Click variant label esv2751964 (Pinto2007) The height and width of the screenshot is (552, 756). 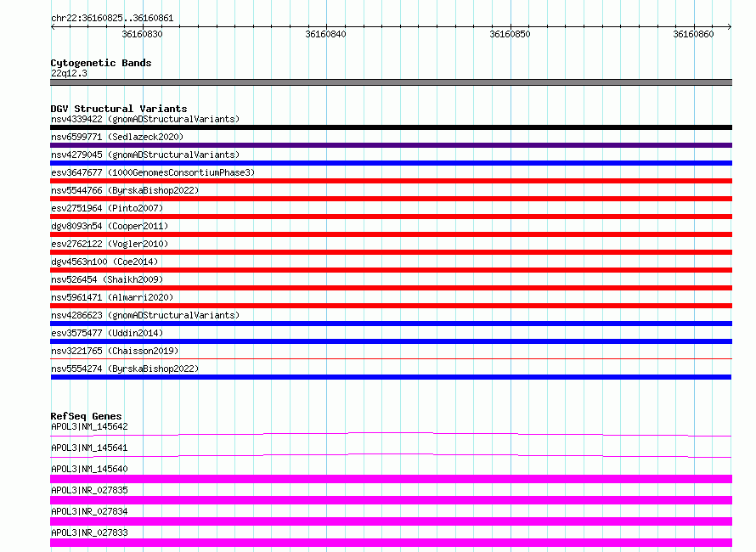107,208
